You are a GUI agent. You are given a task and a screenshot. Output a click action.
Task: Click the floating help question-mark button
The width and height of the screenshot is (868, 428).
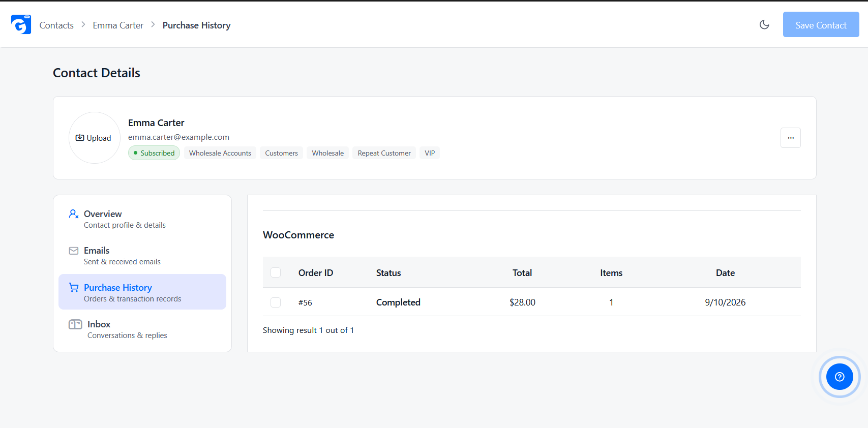pos(840,377)
